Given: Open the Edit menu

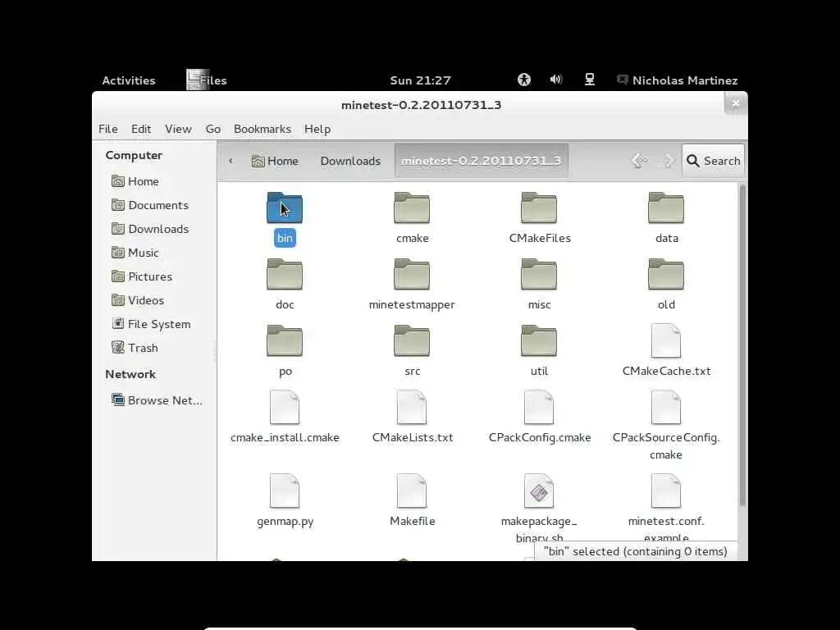Looking at the screenshot, I should 141,129.
